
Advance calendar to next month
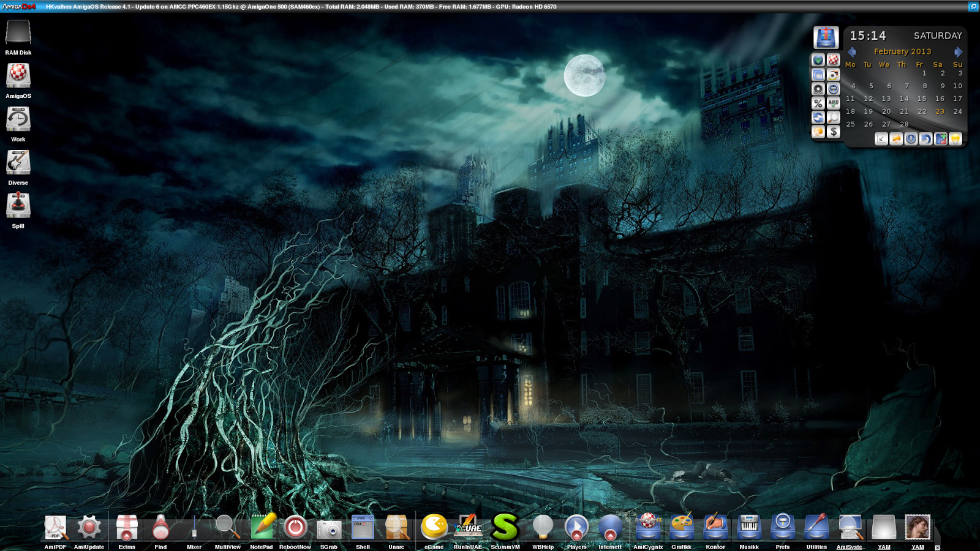point(958,52)
